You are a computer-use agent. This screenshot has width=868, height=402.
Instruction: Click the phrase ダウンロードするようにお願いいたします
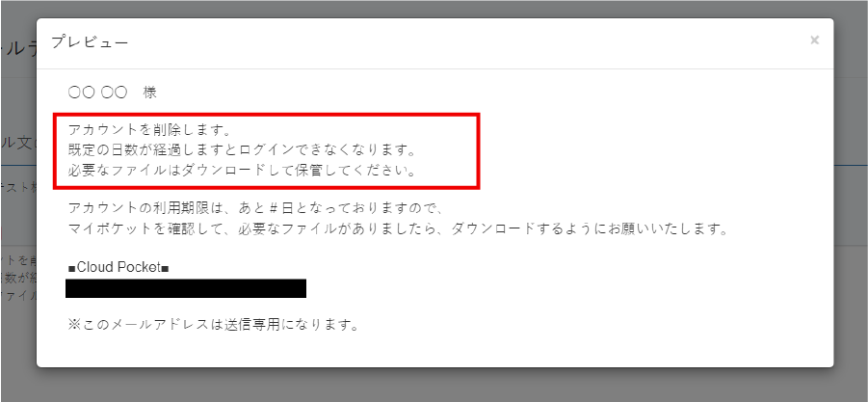[590, 228]
